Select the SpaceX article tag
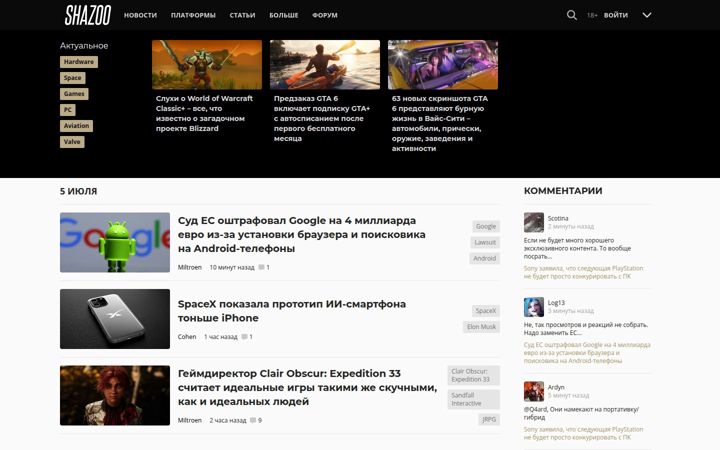Image resolution: width=720 pixels, height=450 pixels. click(x=486, y=311)
